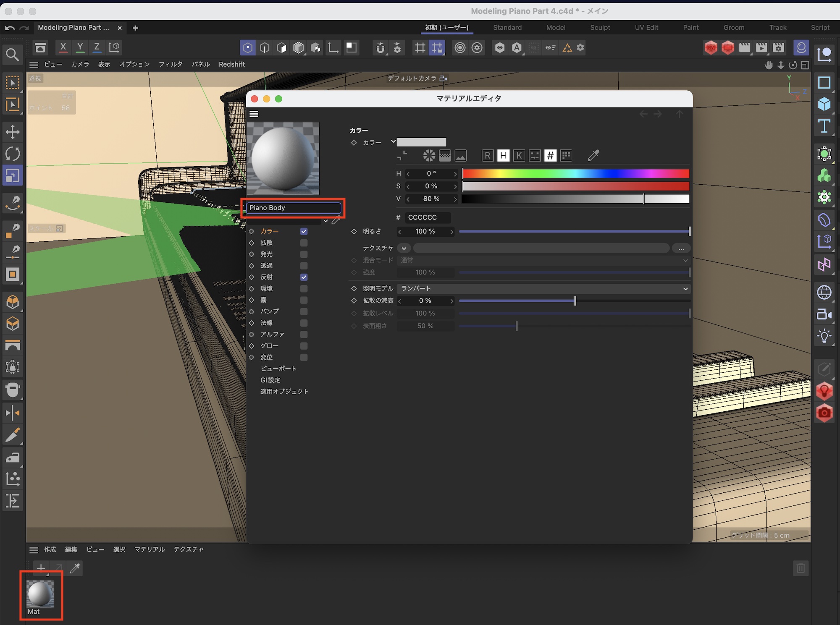The image size is (840, 625).
Task: Click the eyedropper icon in color picker
Action: (x=593, y=156)
